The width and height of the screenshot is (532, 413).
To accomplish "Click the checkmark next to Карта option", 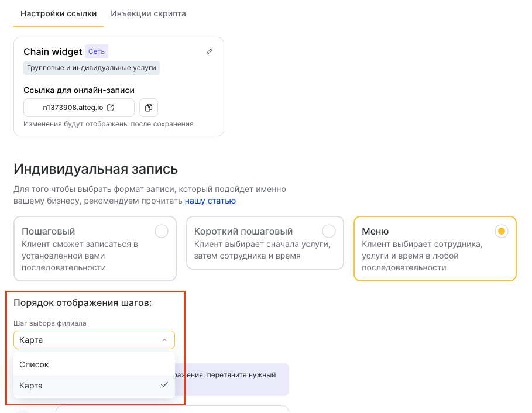I will (164, 385).
